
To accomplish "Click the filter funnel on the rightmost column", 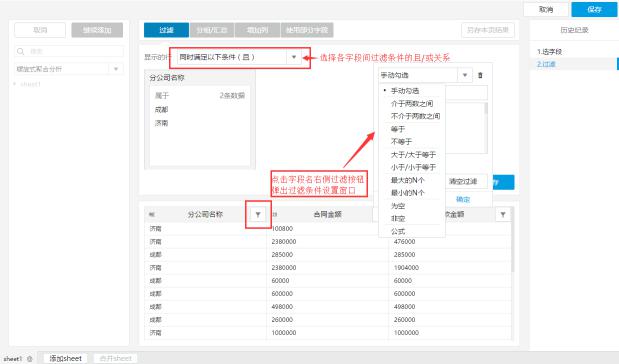I will point(503,214).
